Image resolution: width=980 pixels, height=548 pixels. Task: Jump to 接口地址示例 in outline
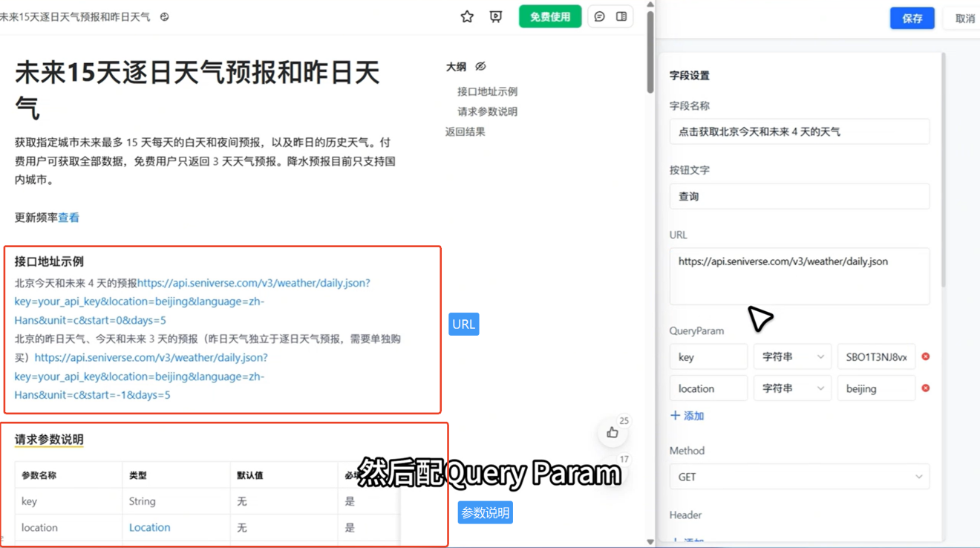click(x=487, y=91)
